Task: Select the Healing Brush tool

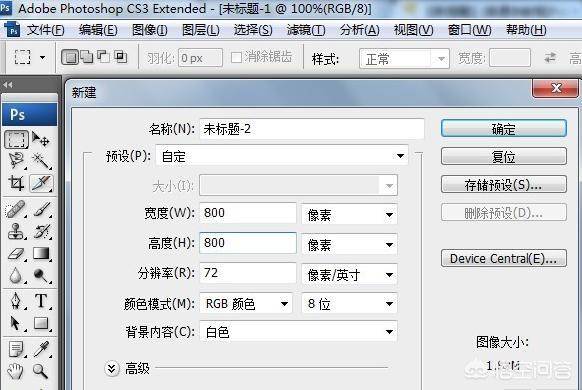Action: tap(16, 209)
